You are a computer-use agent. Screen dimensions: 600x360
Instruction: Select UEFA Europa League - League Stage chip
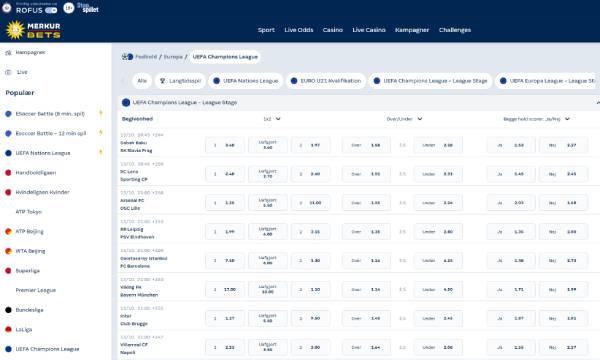547,81
